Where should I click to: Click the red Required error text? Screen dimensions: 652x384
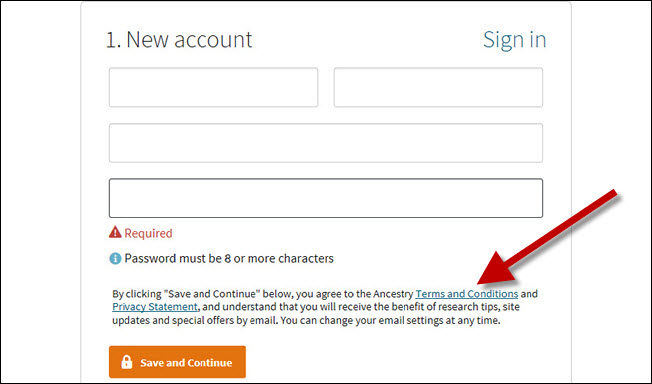pyautogui.click(x=148, y=233)
